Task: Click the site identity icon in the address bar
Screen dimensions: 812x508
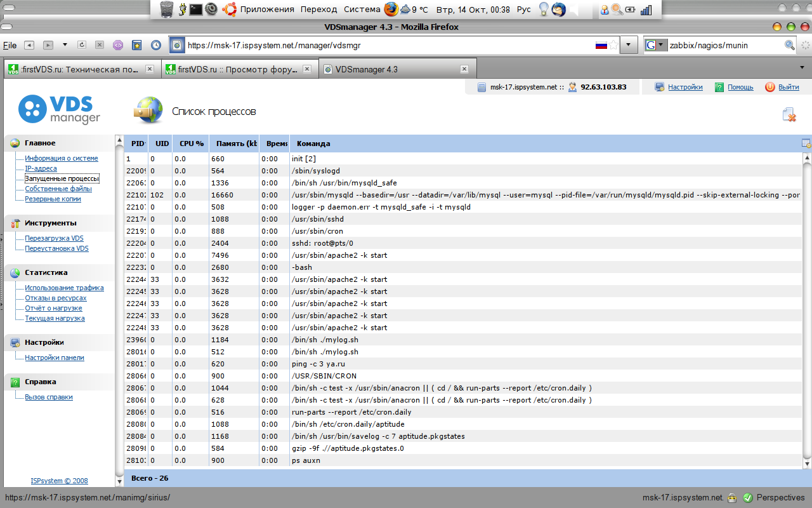Action: tap(177, 45)
